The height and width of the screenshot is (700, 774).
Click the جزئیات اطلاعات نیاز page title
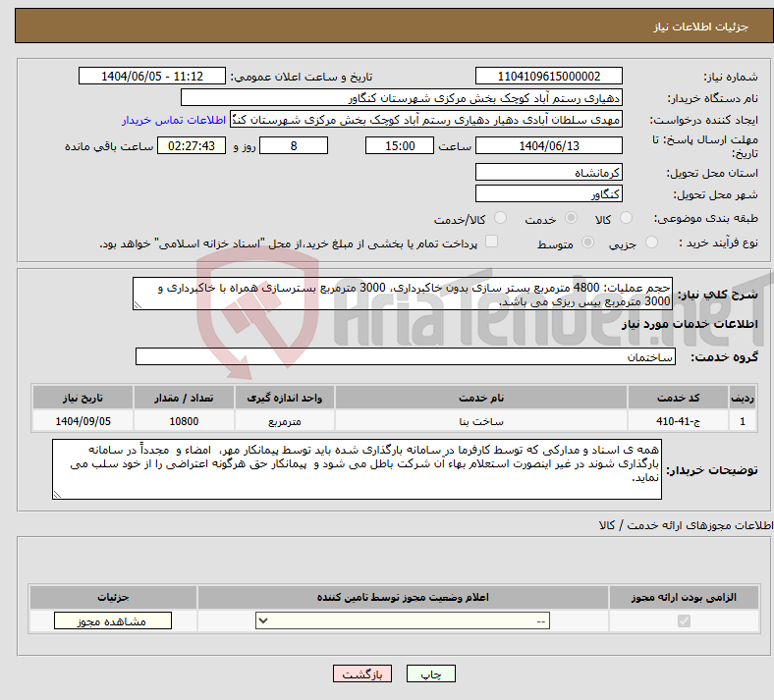(701, 27)
